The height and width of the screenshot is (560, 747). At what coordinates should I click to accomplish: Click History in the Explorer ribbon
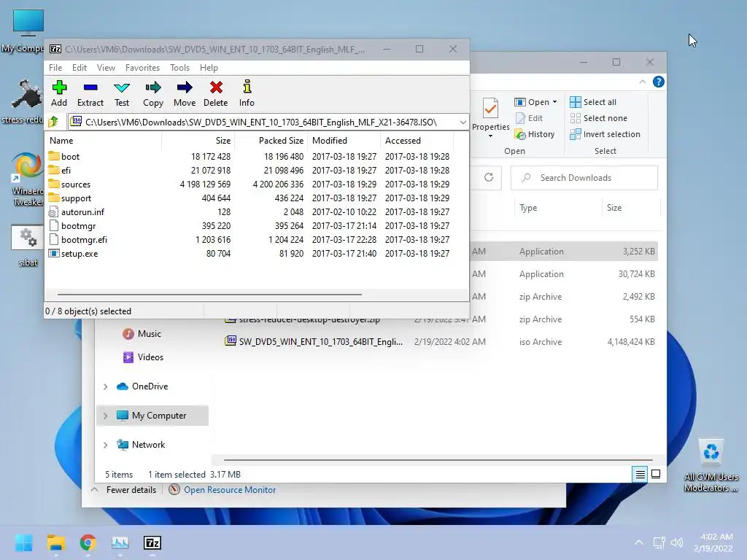(x=535, y=134)
